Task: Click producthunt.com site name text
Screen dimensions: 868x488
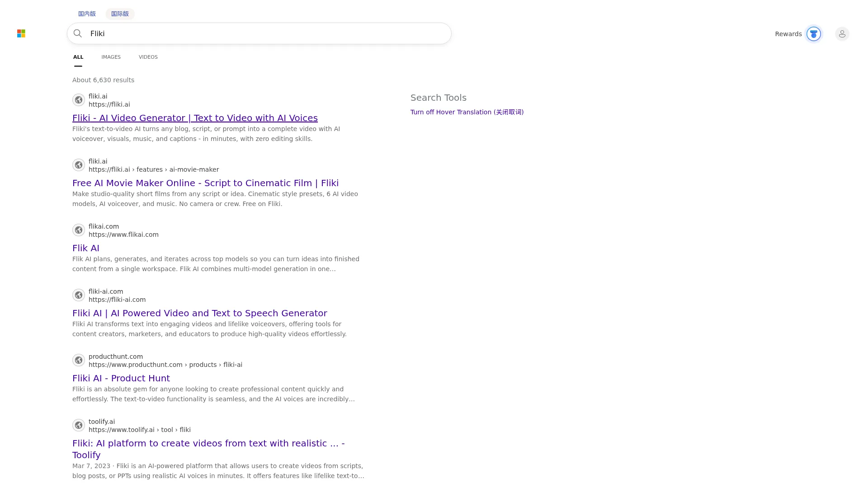Action: [x=116, y=357]
